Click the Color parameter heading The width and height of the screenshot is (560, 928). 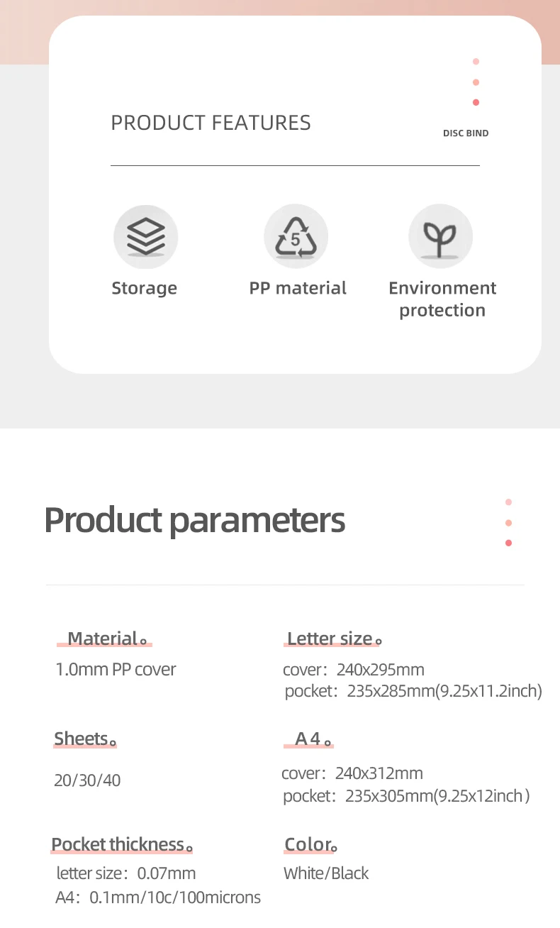click(308, 844)
